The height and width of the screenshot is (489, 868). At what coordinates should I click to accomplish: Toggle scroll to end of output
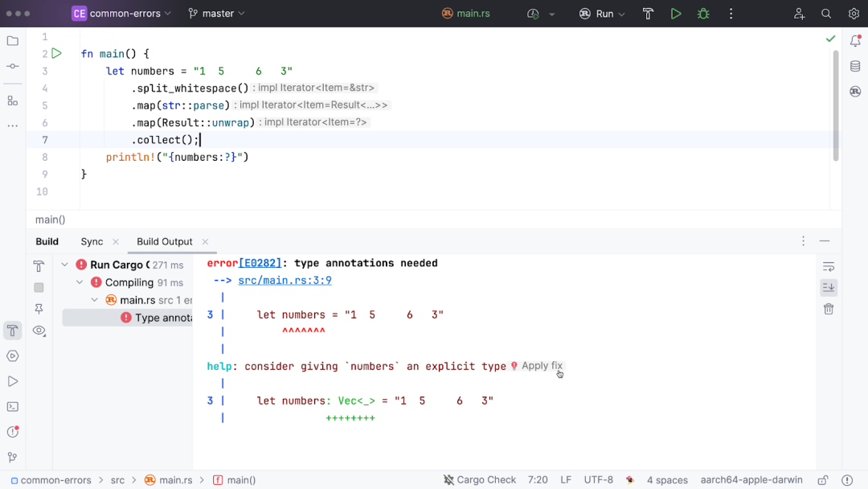(828, 287)
